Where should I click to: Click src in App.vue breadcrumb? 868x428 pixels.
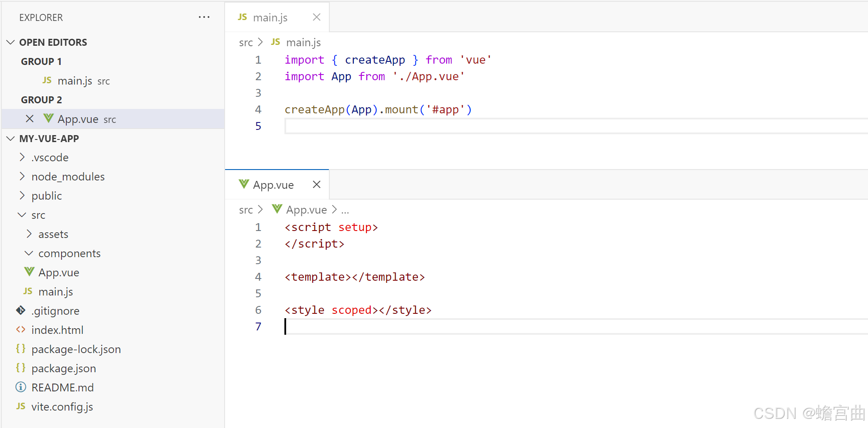246,210
